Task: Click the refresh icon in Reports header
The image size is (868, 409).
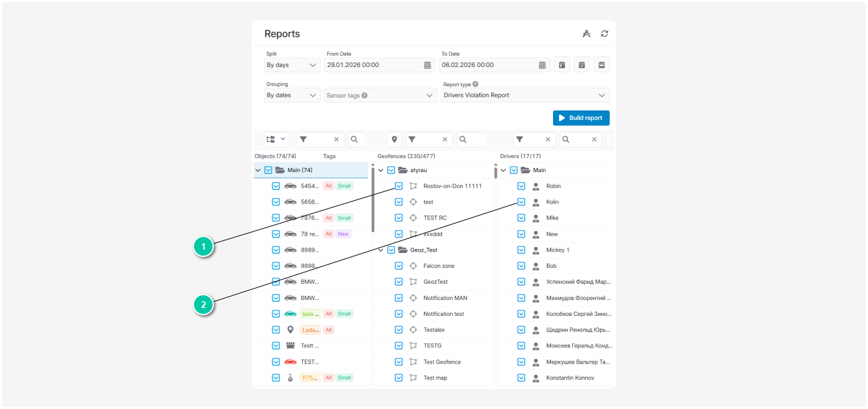Action: coord(605,33)
